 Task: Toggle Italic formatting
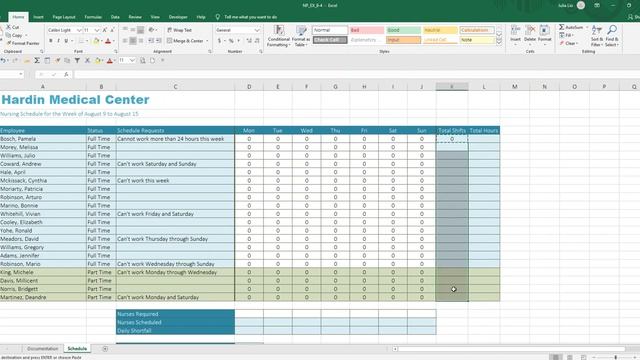[x=58, y=41]
